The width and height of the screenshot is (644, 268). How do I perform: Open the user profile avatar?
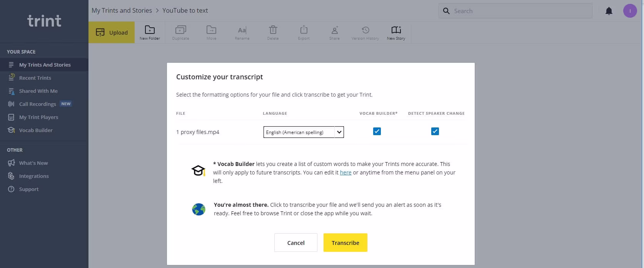(x=630, y=11)
